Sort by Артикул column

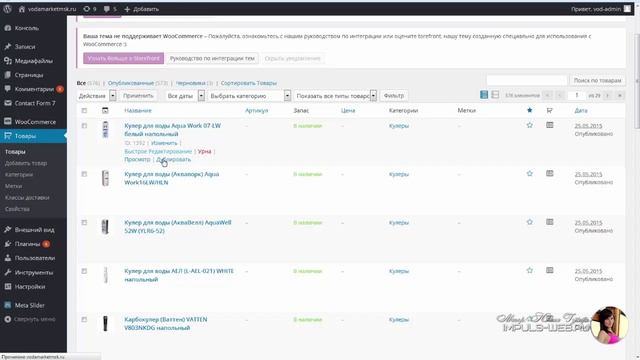257,111
